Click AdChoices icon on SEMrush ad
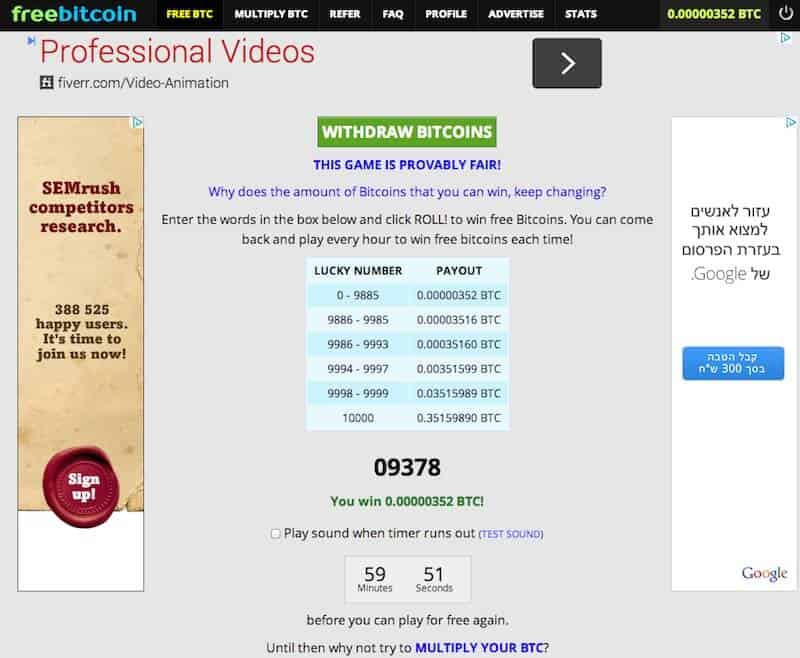 click(138, 123)
